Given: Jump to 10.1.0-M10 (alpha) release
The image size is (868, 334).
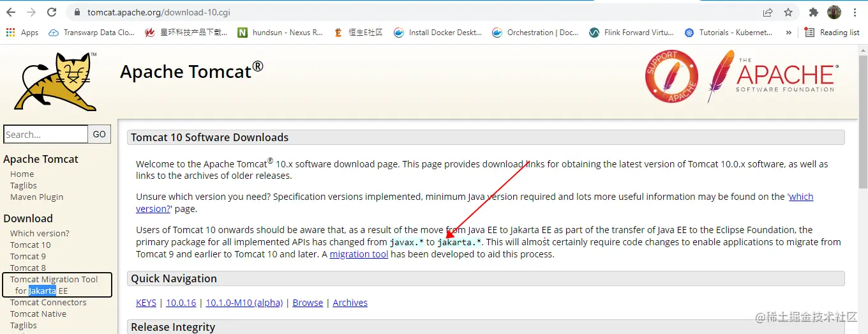Looking at the screenshot, I should pos(244,303).
